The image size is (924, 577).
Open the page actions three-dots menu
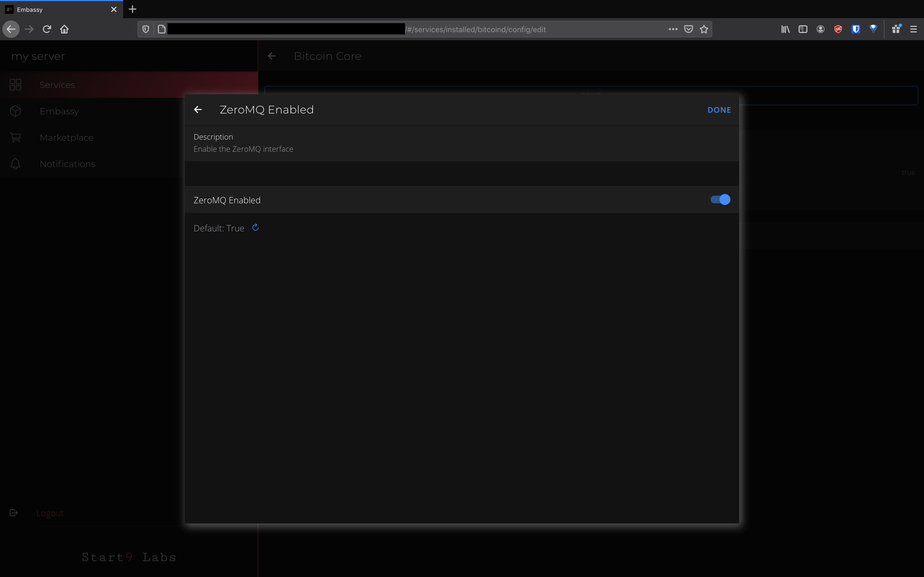(x=673, y=29)
